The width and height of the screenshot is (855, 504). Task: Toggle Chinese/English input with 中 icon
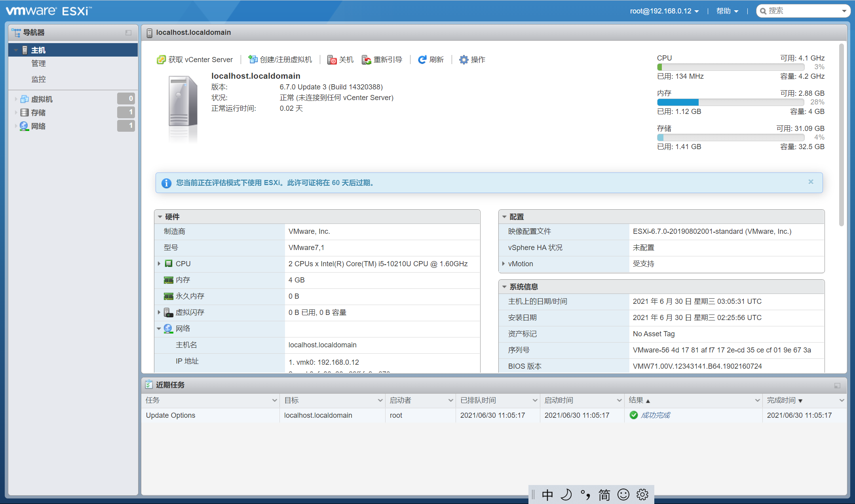pos(547,494)
